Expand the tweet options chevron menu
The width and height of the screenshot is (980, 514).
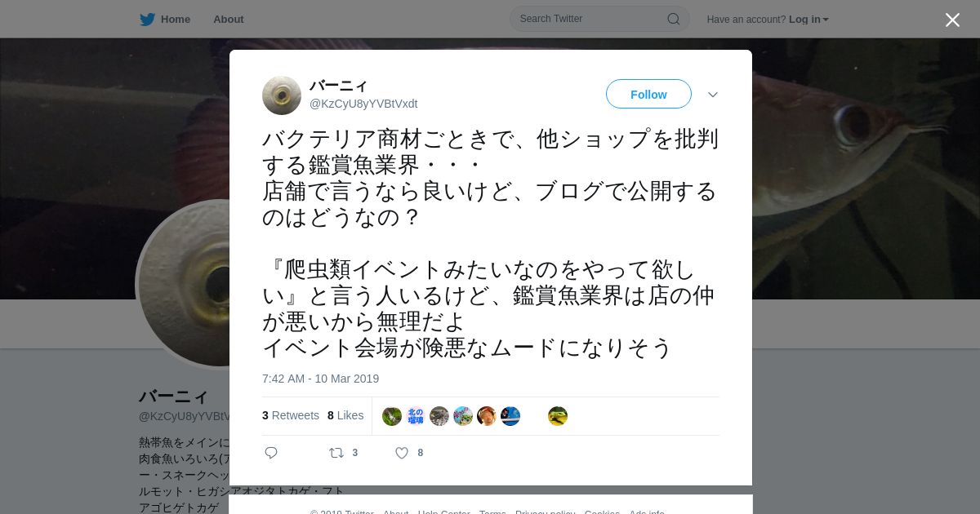[713, 95]
